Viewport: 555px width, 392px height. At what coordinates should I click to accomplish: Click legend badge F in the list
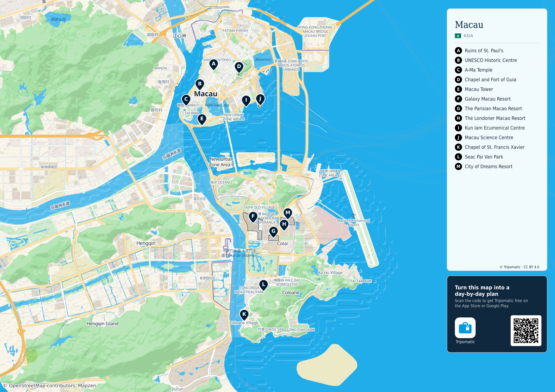(458, 99)
